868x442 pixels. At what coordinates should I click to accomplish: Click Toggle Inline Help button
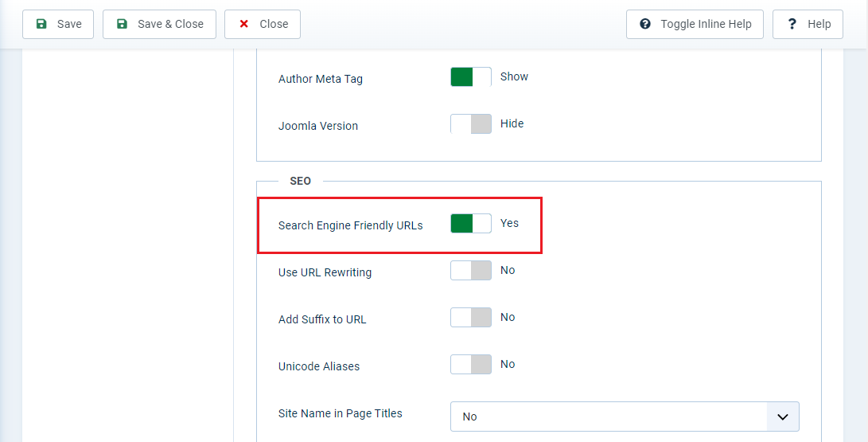click(x=695, y=25)
